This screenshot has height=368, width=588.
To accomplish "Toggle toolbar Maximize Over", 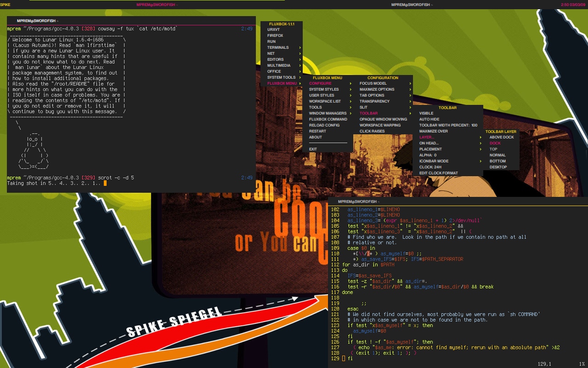I will click(448, 131).
